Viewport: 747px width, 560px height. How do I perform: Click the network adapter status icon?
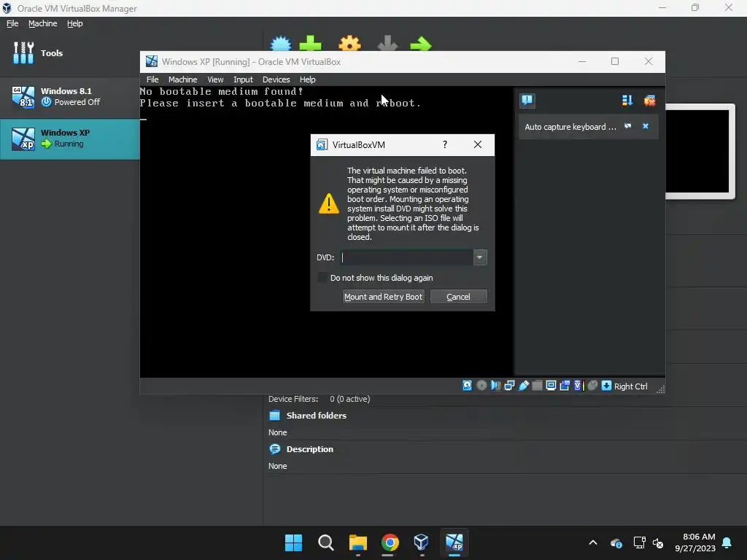coord(509,386)
